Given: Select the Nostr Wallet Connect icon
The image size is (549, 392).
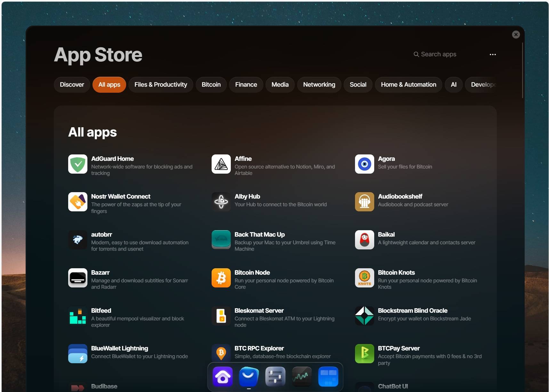Looking at the screenshot, I should click(x=78, y=202).
